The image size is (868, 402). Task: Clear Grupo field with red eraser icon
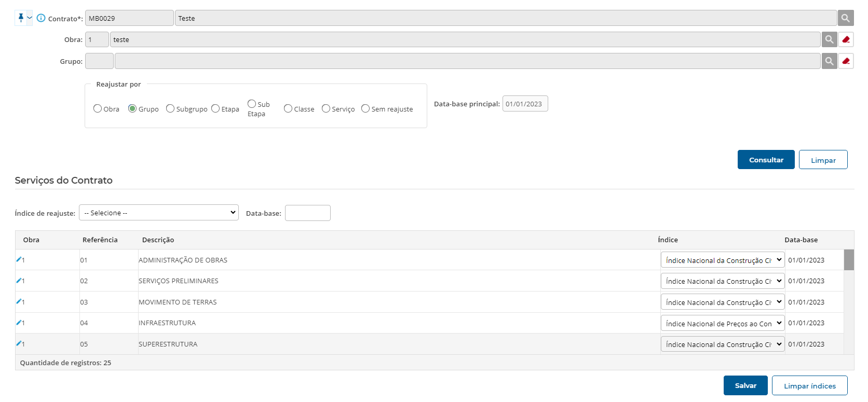[846, 61]
